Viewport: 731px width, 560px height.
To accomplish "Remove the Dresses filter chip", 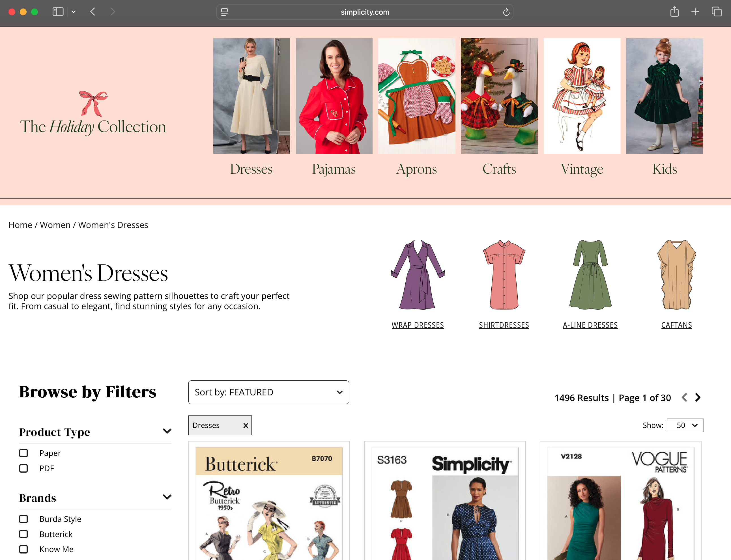I will click(x=246, y=425).
